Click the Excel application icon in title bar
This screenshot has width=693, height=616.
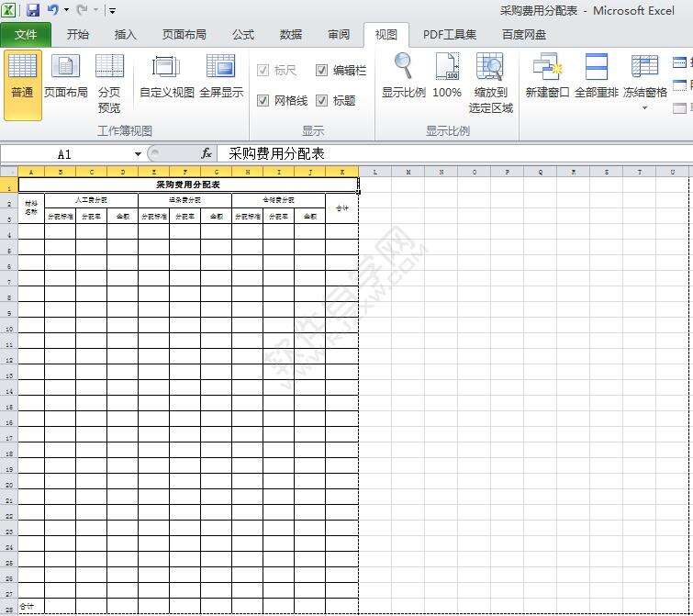point(8,10)
